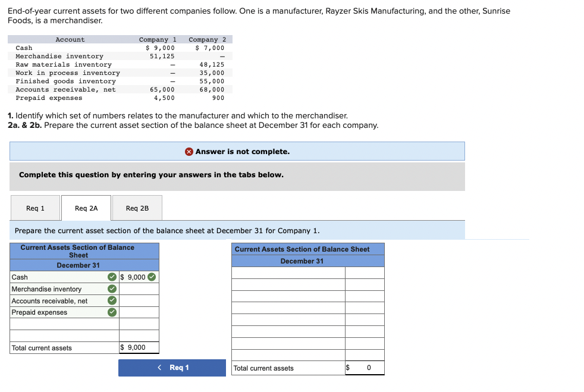584x392 pixels.
Task: Click the Accounts receivable, net amount cell
Action: pyautogui.click(x=139, y=300)
